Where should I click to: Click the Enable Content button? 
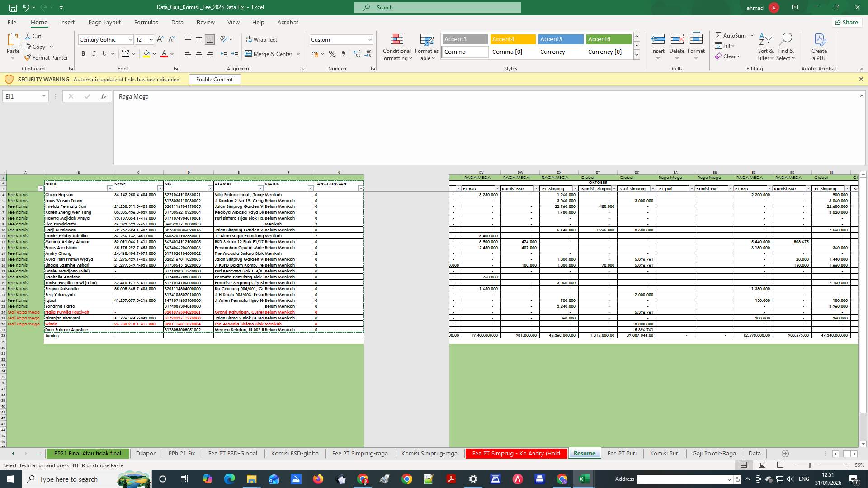[x=214, y=79]
